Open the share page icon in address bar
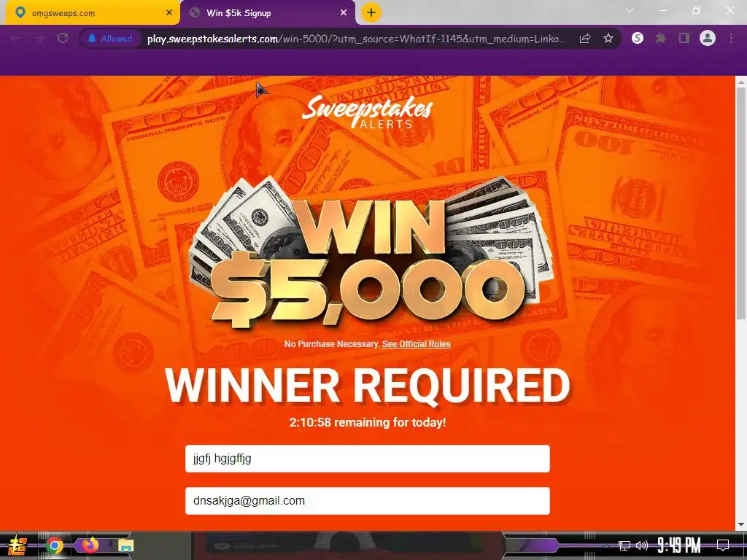The height and width of the screenshot is (560, 747). point(585,39)
